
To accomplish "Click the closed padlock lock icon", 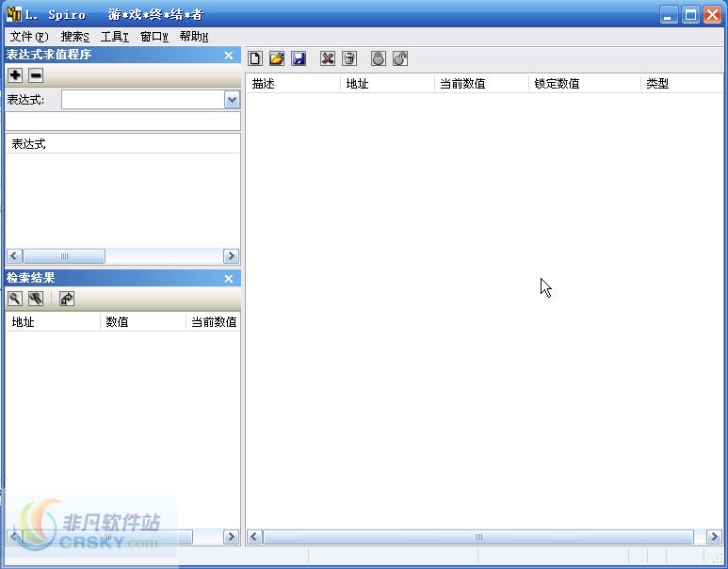I will tap(379, 58).
